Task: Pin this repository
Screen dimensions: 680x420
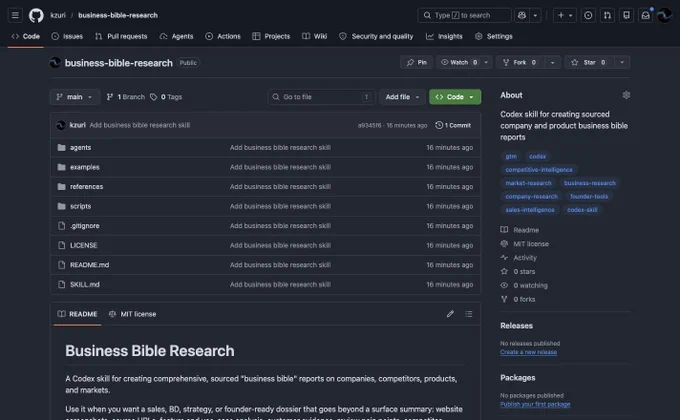Action: pos(416,62)
